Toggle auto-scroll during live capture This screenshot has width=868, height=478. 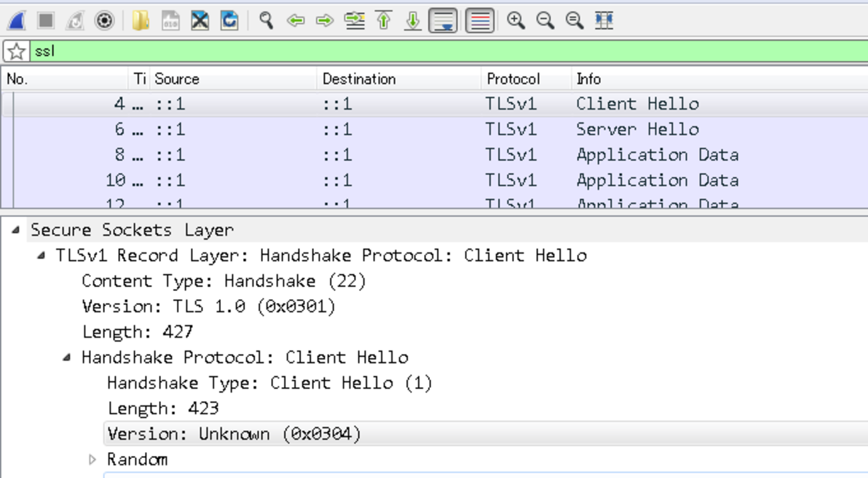click(x=443, y=21)
